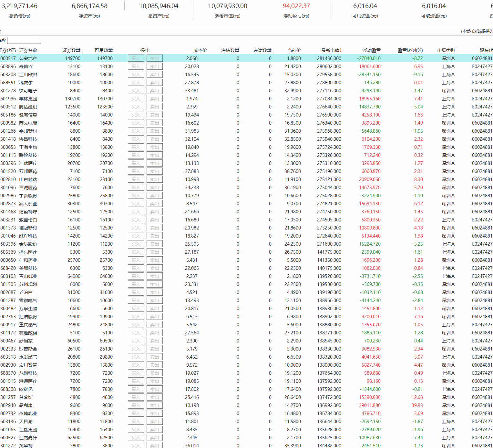Screen dimensions: 493x448
Task: Click 卖出 button for 荣安地产 row
Action: click(154, 58)
